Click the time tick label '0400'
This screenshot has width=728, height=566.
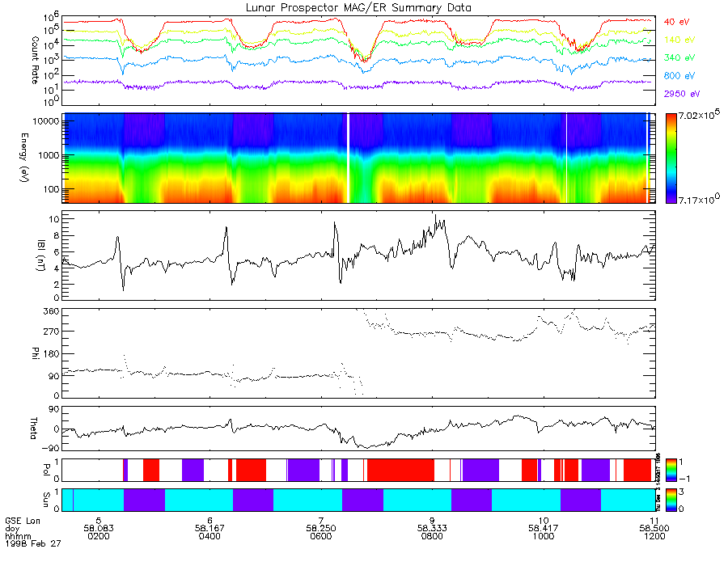click(x=210, y=536)
